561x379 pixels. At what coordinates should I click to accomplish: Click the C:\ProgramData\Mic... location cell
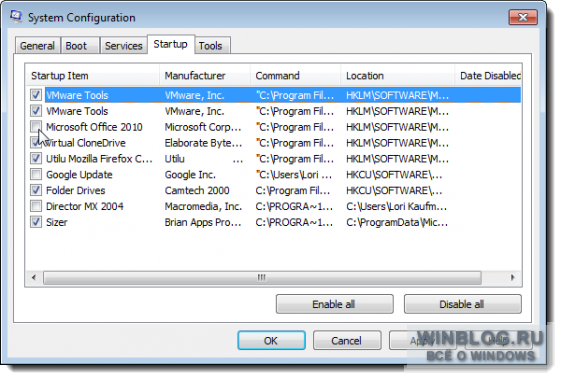point(397,222)
